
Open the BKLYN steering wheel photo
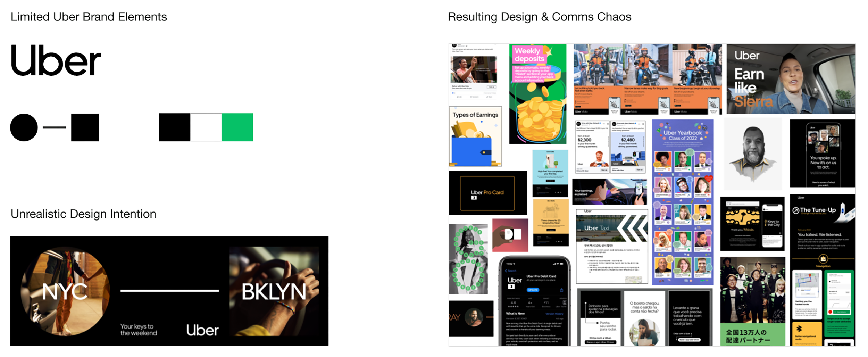[274, 291]
